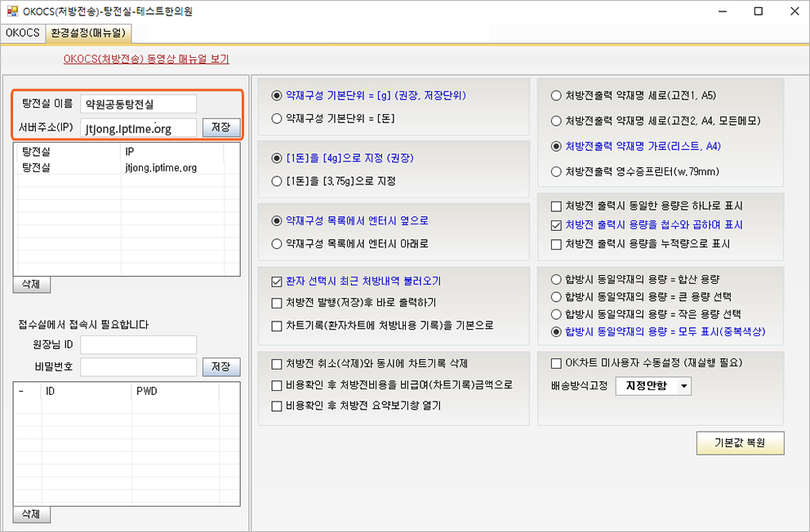This screenshot has width=810, height=532.
Task: Click the OKOCS app icon in title bar
Action: [x=12, y=11]
